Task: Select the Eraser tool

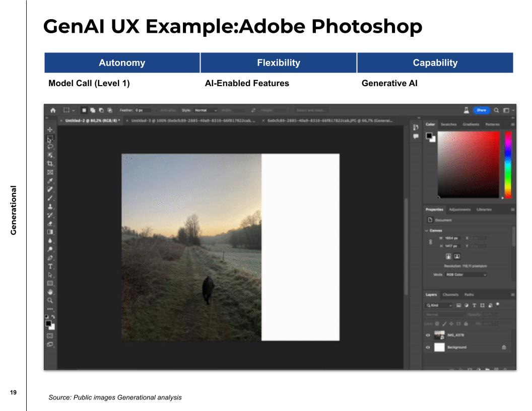Action: [x=50, y=223]
